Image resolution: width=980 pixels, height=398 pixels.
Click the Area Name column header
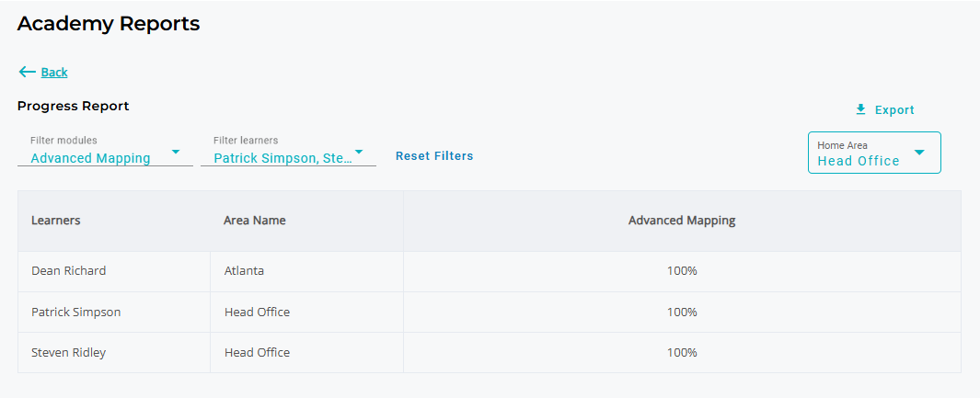254,221
